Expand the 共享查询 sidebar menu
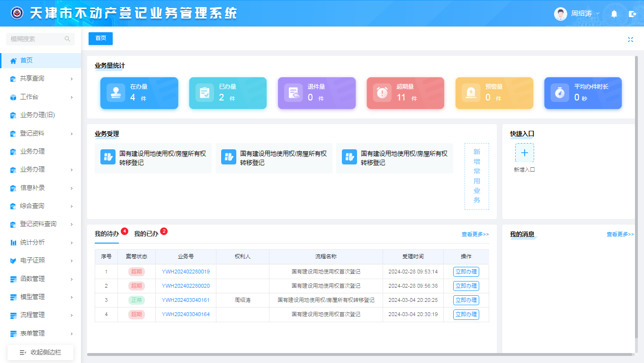The width and height of the screenshot is (644, 363). pos(41,79)
